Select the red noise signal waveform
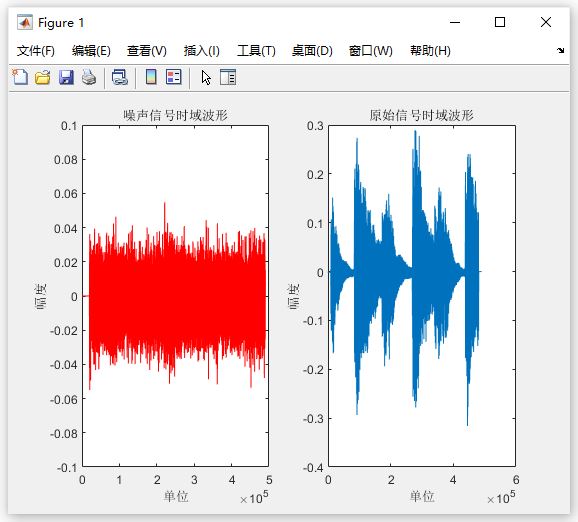 pos(177,297)
